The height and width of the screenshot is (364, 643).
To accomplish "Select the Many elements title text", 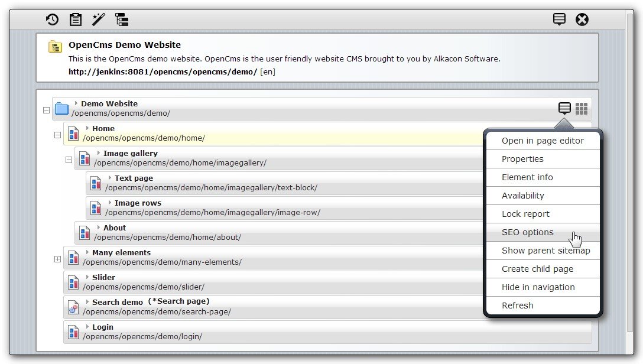I will pos(121,252).
